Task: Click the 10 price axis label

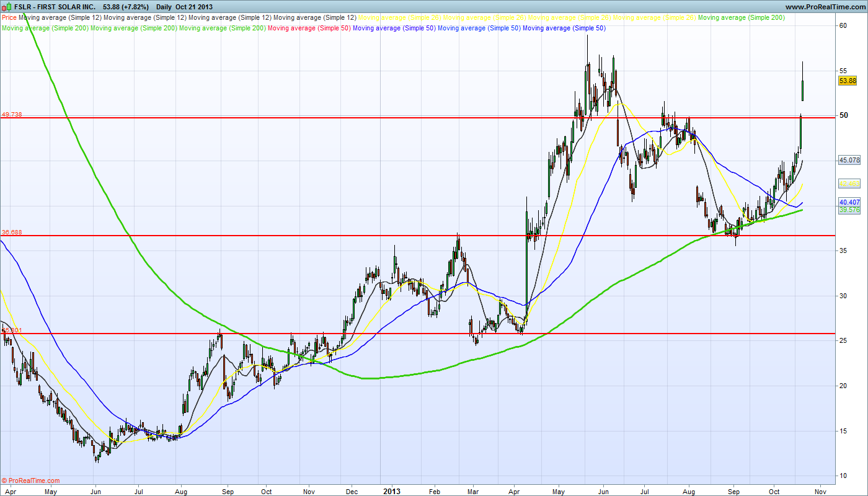Action: pyautogui.click(x=843, y=476)
